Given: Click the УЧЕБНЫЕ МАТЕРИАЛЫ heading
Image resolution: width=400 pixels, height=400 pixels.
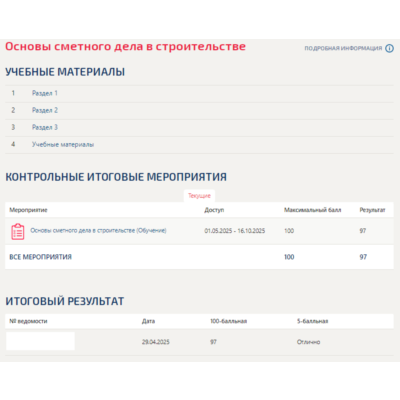Looking at the screenshot, I should (x=65, y=72).
